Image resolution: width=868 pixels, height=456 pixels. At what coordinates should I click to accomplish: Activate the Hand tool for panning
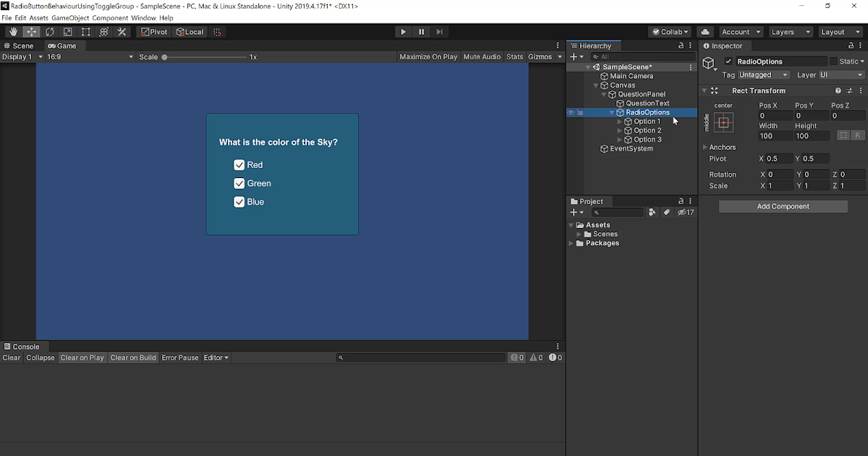click(x=12, y=31)
